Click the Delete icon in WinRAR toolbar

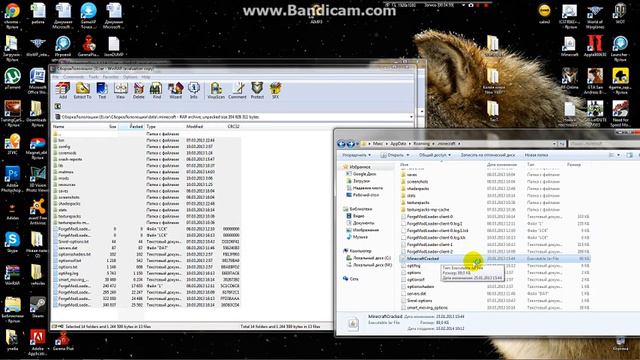(x=139, y=90)
